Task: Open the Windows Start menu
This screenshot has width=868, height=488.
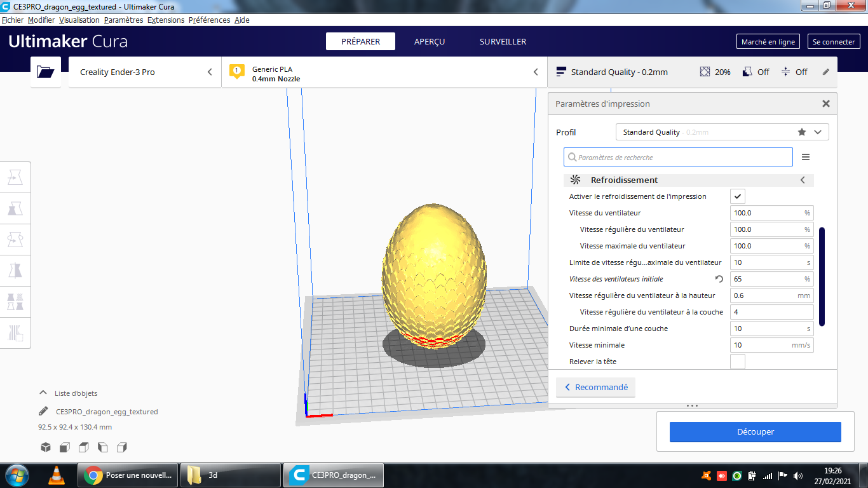Action: point(17,475)
